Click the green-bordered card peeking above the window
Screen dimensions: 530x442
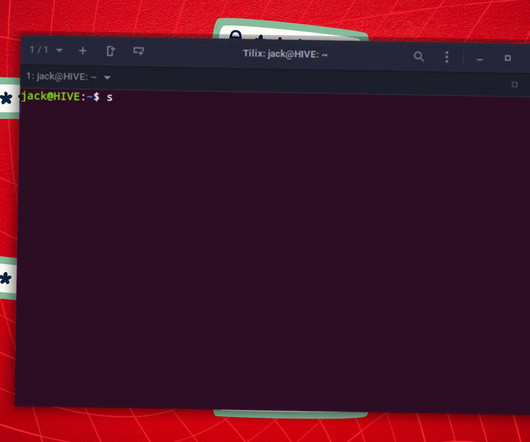(290, 30)
